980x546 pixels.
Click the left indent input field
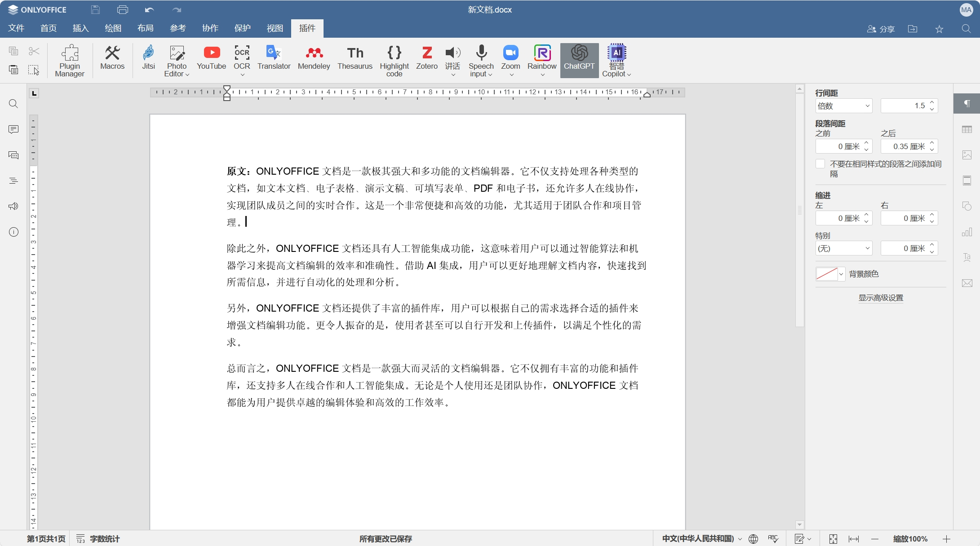[839, 218]
